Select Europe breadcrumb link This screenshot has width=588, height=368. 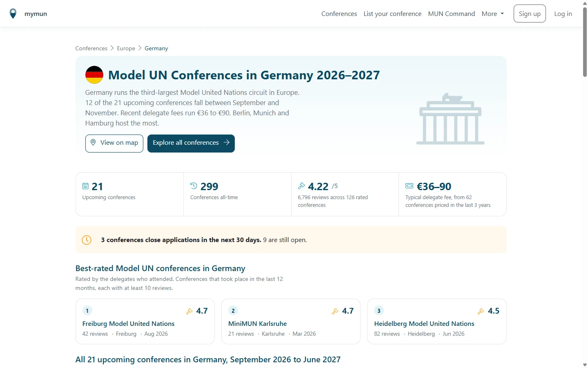126,48
